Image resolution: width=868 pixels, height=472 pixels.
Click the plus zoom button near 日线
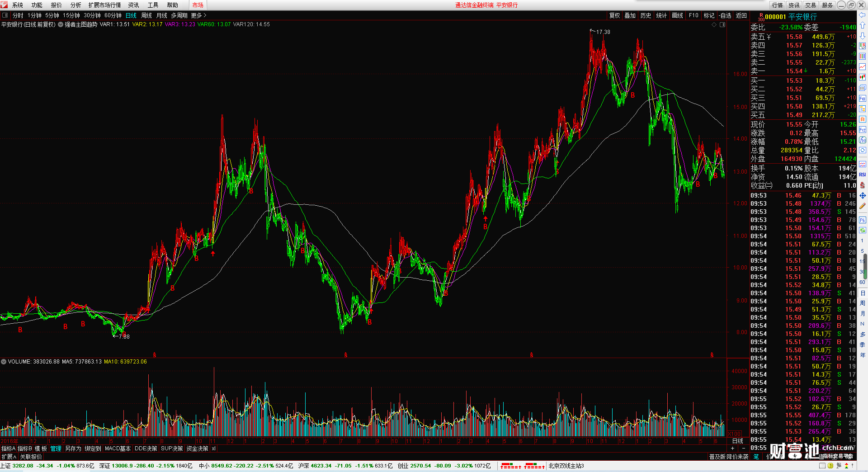click(733, 448)
